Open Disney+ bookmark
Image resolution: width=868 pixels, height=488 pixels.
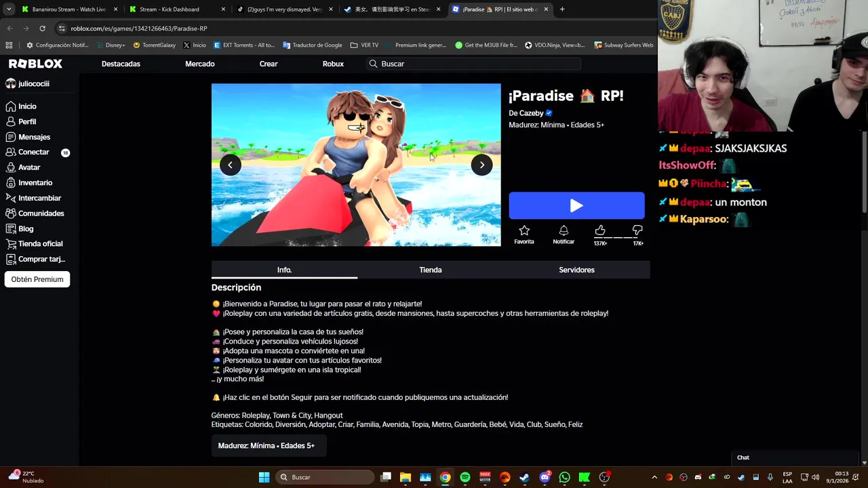click(110, 45)
